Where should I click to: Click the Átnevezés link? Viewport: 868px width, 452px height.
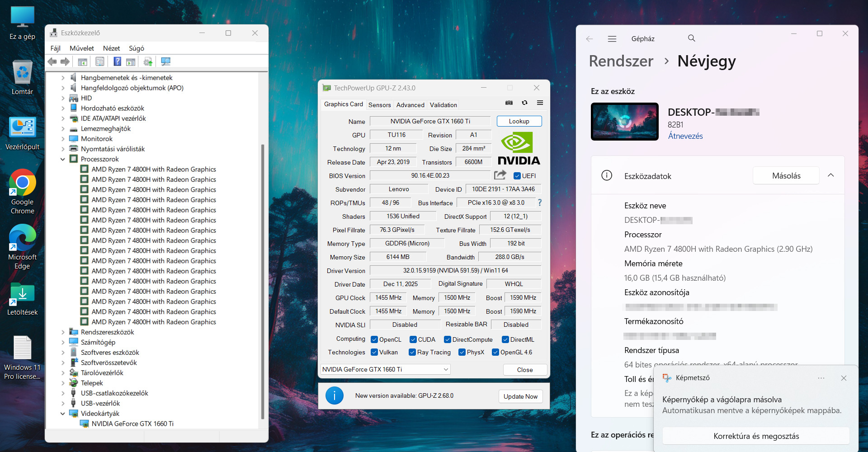coord(685,136)
